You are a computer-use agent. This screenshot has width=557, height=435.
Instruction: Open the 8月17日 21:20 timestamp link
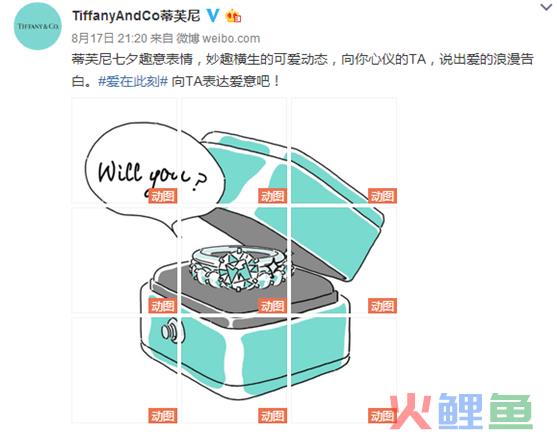pos(109,38)
